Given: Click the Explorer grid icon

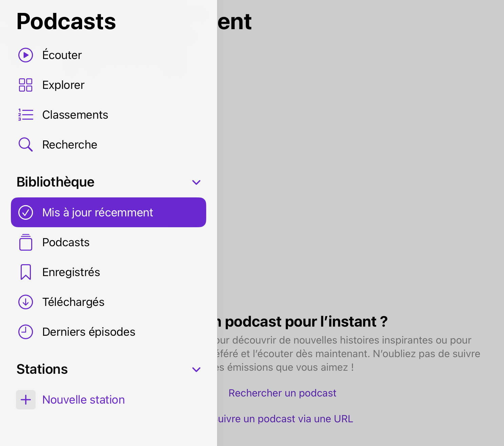Looking at the screenshot, I should coord(26,85).
